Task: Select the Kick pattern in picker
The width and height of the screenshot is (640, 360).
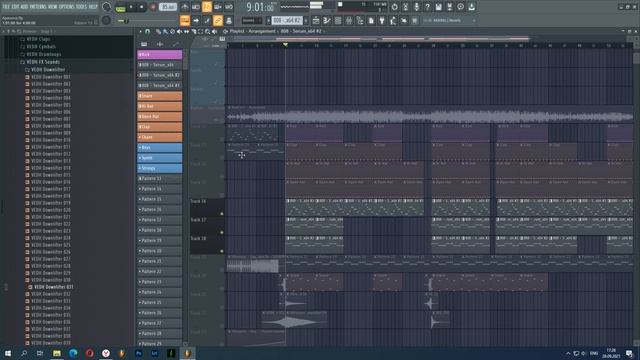Action: click(x=160, y=54)
